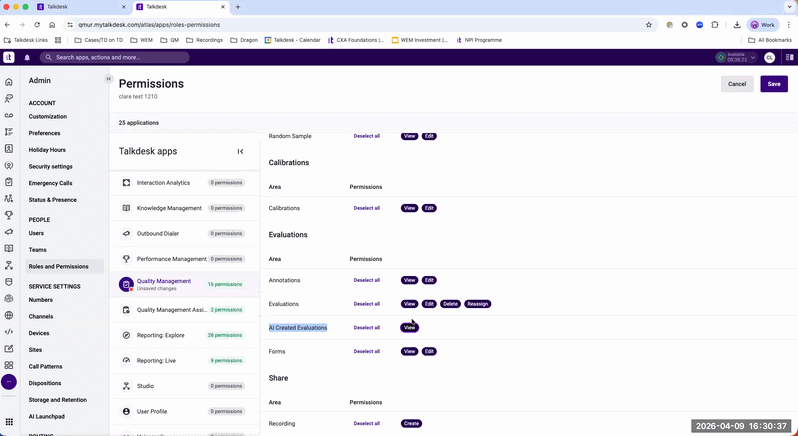Click the Quality Management purple circle icon
Image resolution: width=798 pixels, height=436 pixels.
point(126,284)
